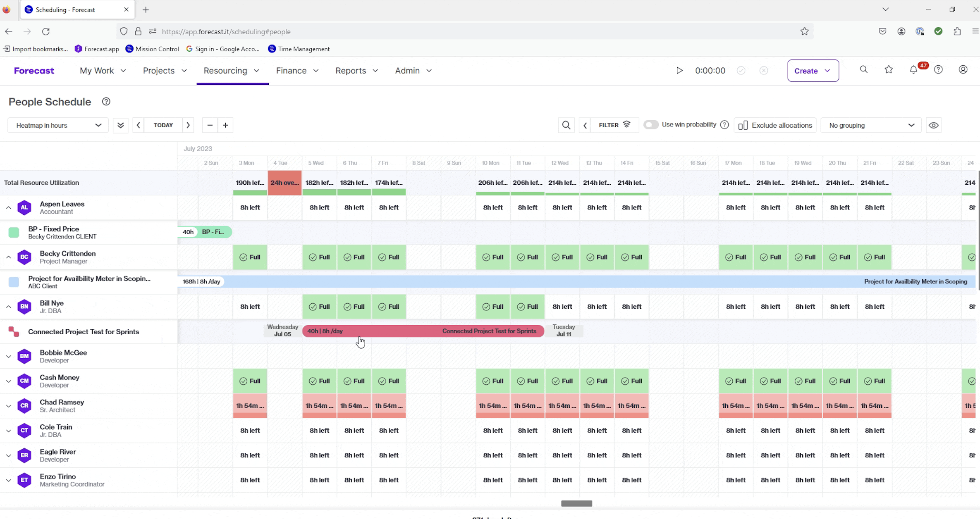
Task: Toggle the Use win probability switch
Action: 651,125
